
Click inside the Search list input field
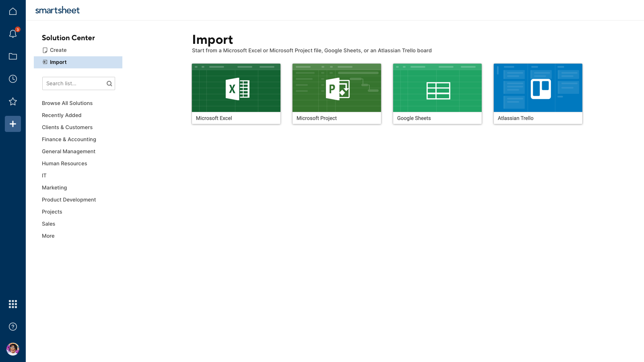[x=72, y=83]
